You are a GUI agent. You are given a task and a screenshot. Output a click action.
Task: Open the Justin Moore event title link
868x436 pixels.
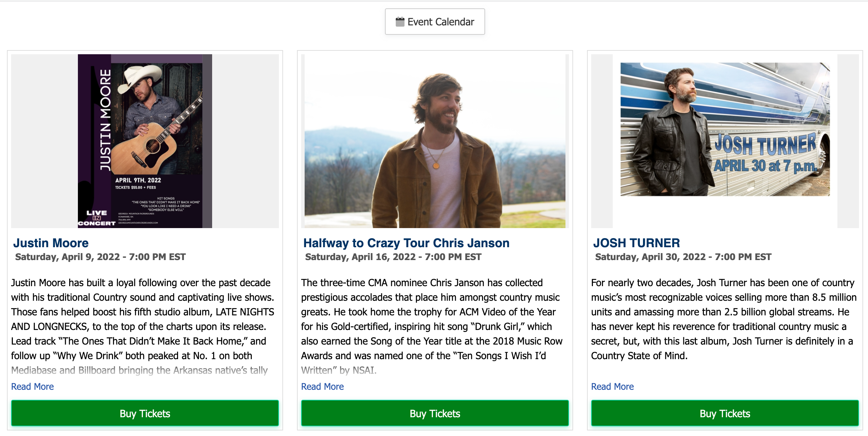tap(51, 243)
